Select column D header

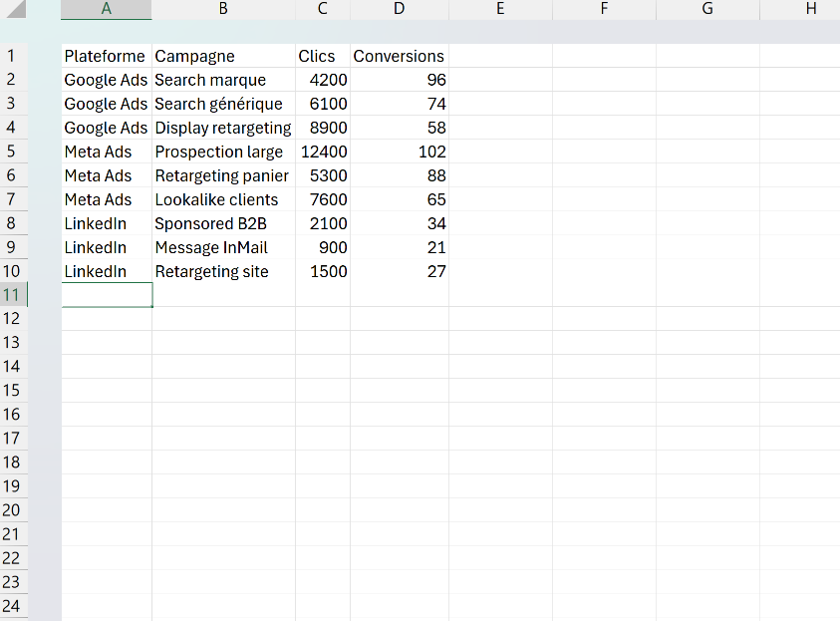click(400, 9)
